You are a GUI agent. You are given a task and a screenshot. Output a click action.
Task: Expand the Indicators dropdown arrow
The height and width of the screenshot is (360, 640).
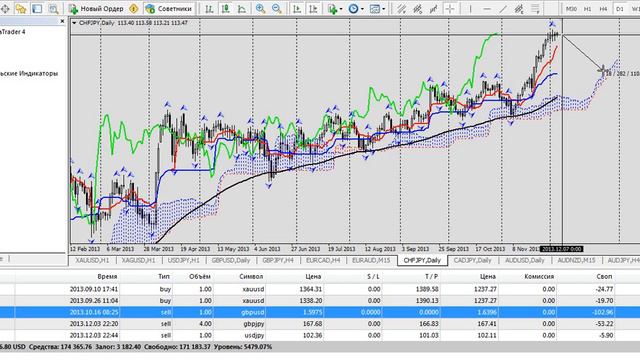pos(341,9)
